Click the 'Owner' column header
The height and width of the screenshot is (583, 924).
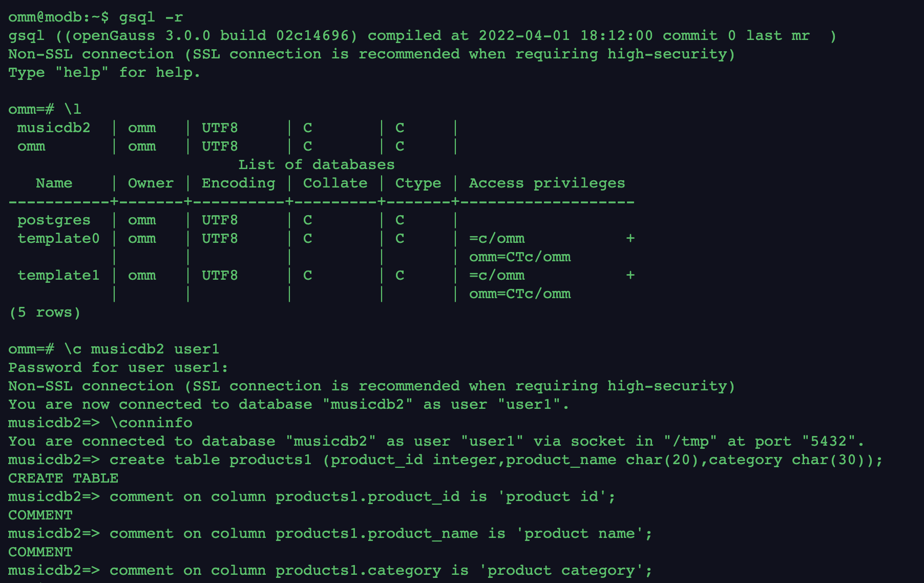[x=151, y=183]
